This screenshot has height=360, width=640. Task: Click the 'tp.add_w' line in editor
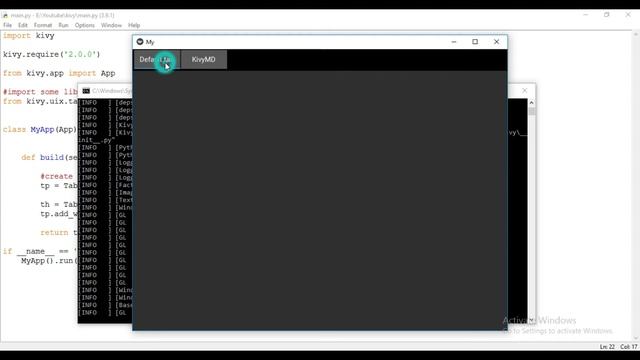click(x=59, y=214)
